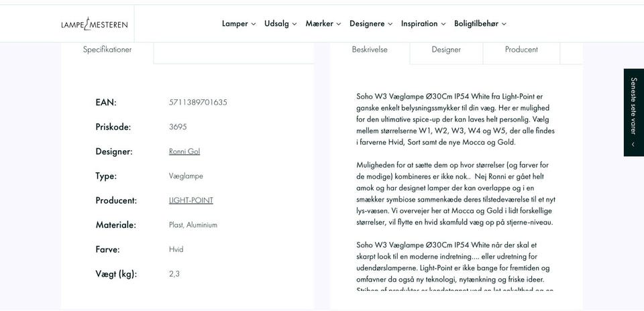This screenshot has width=644, height=311.
Task: Expand the Inspiration menu
Action: [x=423, y=24]
